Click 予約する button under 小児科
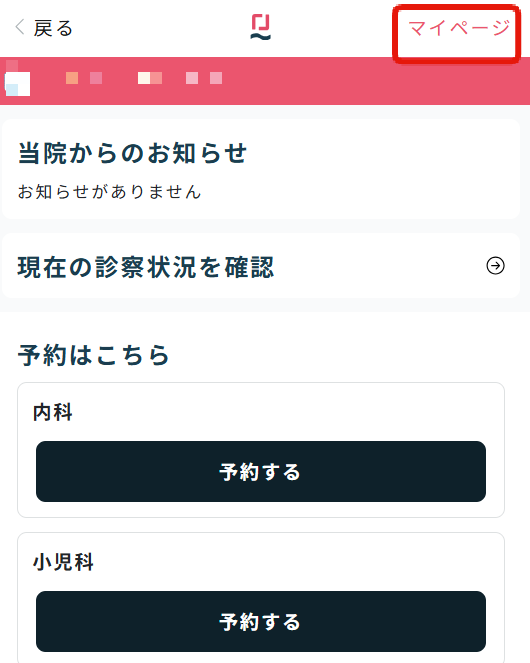530x663 pixels. tap(261, 621)
